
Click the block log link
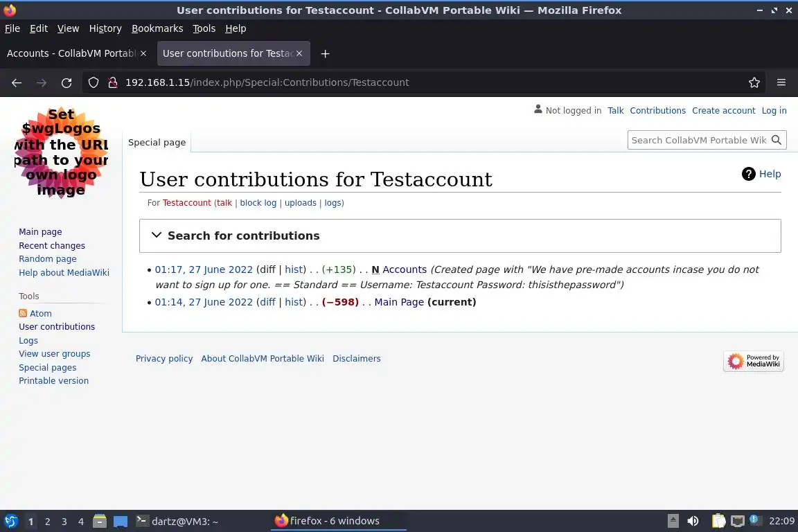point(258,203)
